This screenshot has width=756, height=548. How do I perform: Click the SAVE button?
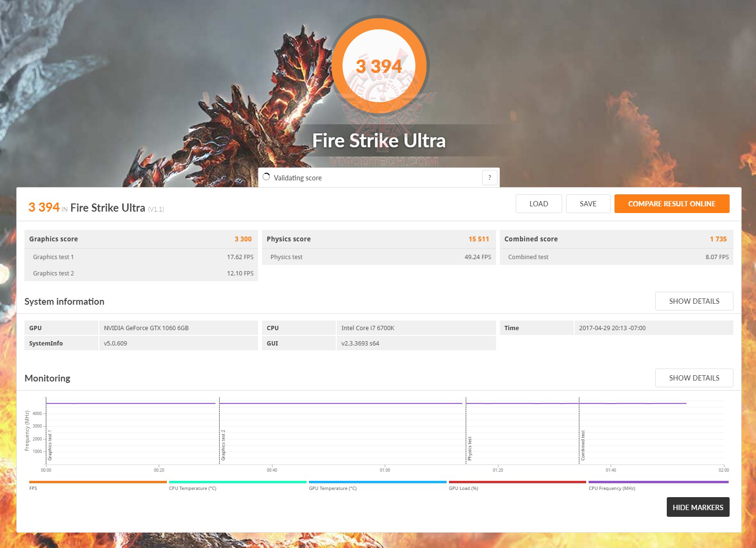tap(588, 203)
